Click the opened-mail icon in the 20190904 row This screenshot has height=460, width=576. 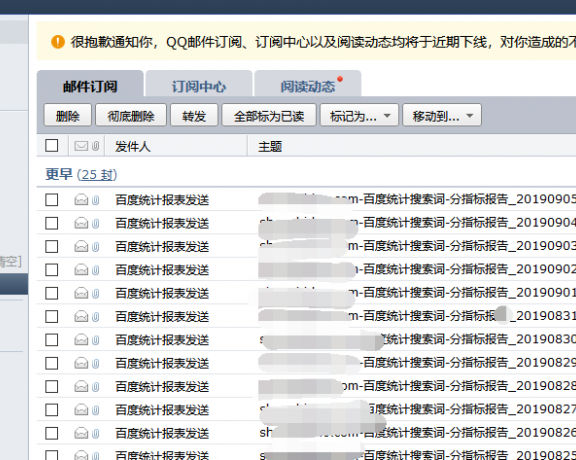81,223
